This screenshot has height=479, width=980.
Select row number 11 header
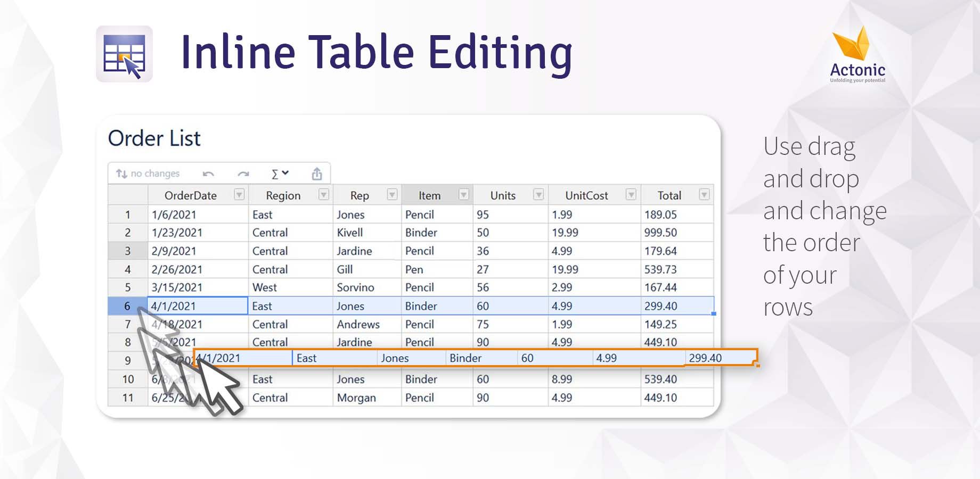128,398
